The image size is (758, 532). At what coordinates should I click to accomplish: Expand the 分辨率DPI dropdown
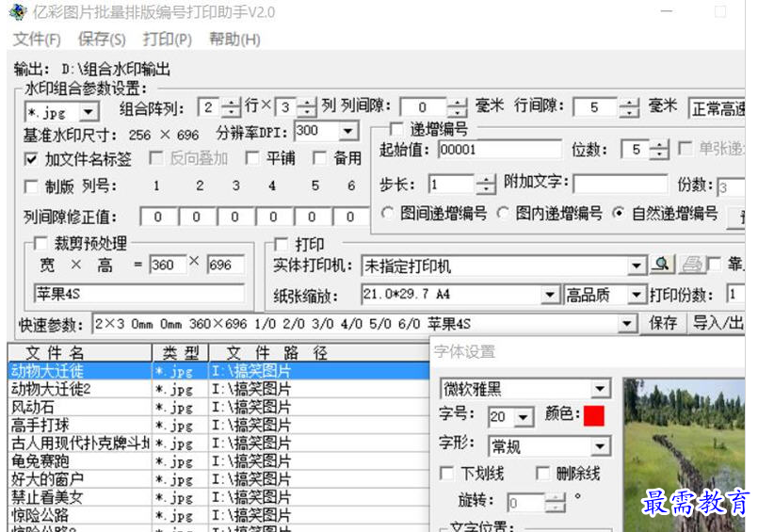coord(348,132)
